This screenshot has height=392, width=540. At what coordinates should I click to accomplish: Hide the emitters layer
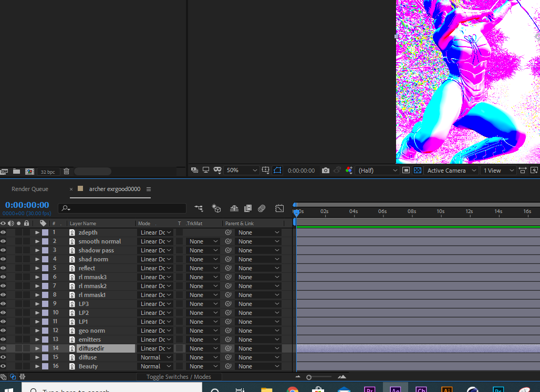click(3, 340)
